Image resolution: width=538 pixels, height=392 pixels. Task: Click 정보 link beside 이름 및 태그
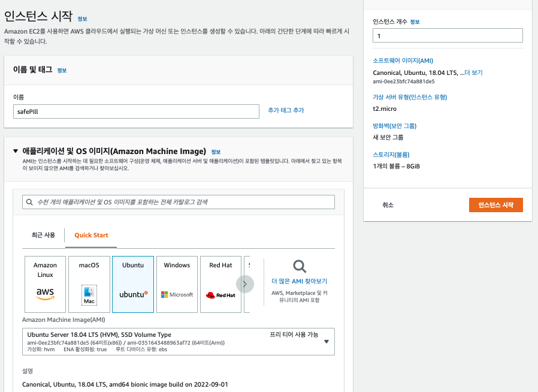coord(62,70)
